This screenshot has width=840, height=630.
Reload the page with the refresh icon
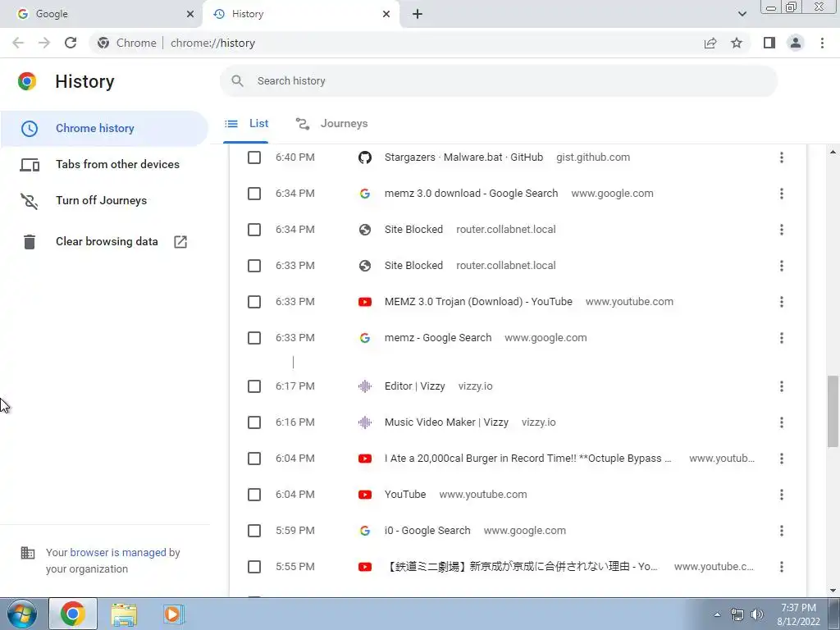tap(71, 43)
